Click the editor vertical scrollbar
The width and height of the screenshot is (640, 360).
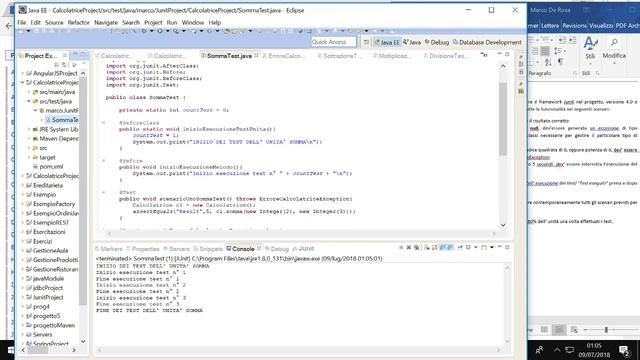coord(503,118)
